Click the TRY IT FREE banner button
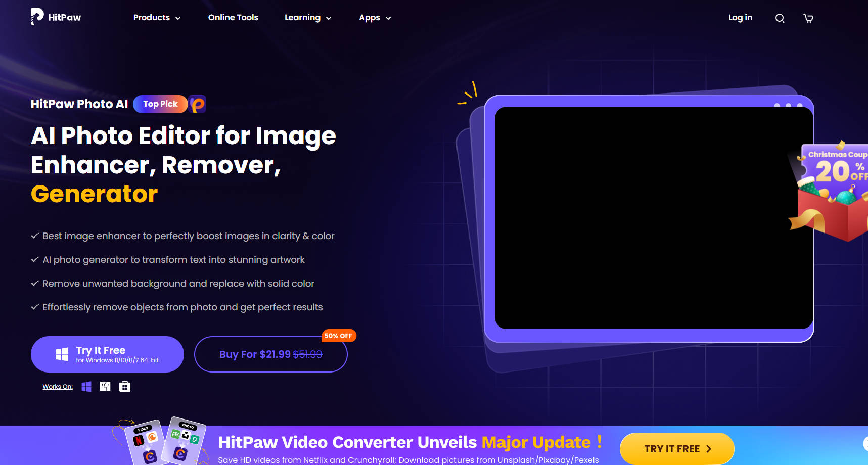This screenshot has width=868, height=465. click(677, 449)
